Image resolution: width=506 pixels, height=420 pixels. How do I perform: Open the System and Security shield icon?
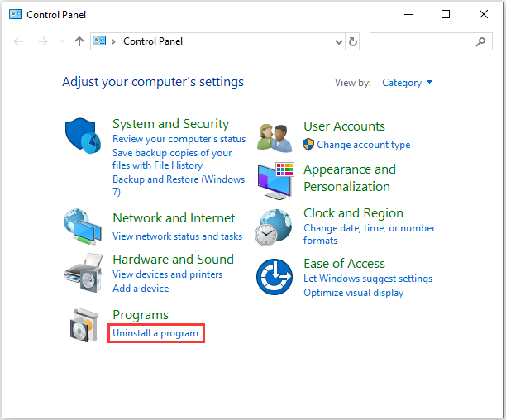tap(83, 136)
